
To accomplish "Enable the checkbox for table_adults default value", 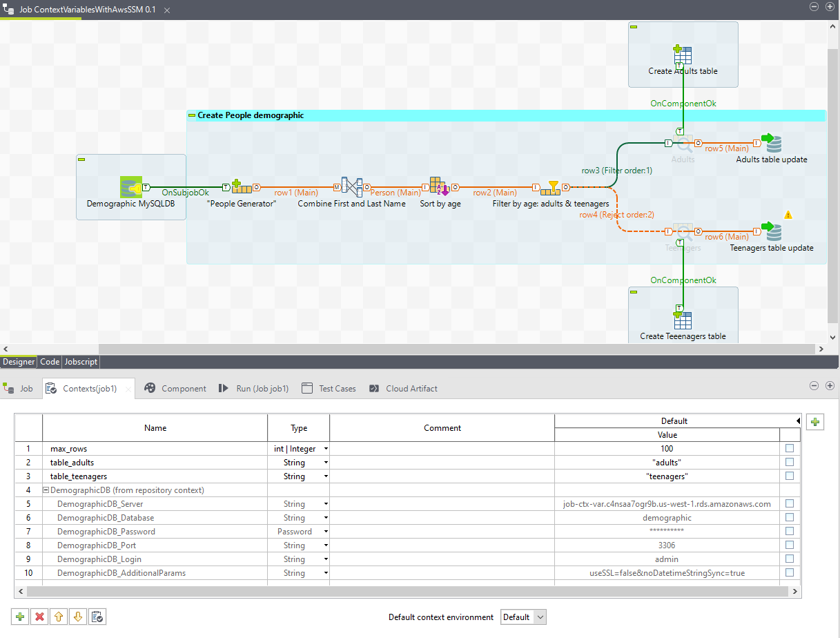I will click(789, 462).
